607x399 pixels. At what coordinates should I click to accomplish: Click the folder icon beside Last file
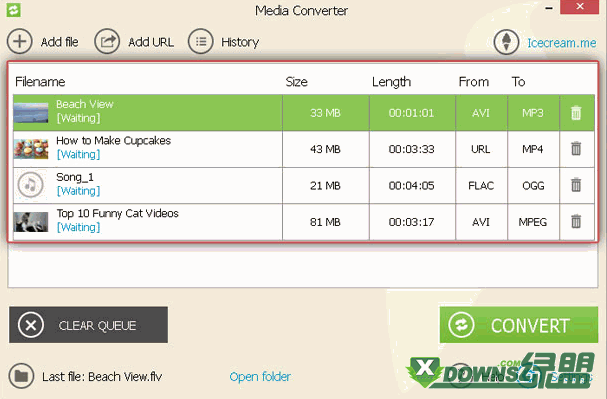click(21, 376)
